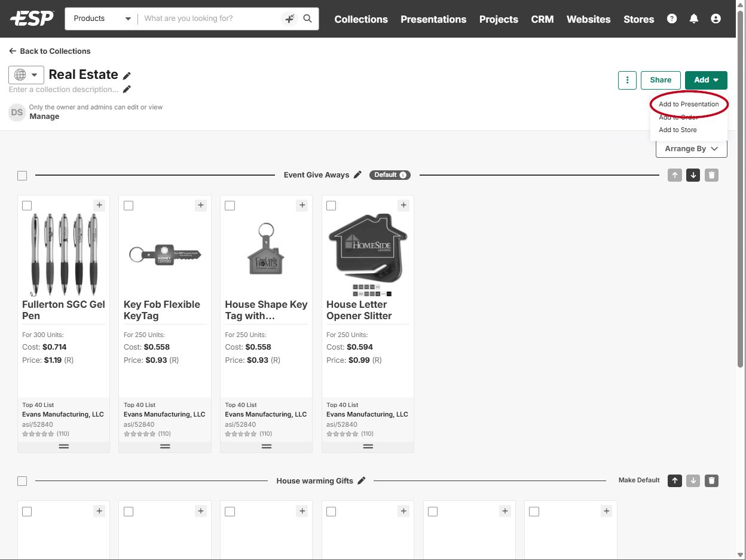Choose Add to Presentation menu option
Viewport: 746px width, 560px height.
[x=689, y=104]
